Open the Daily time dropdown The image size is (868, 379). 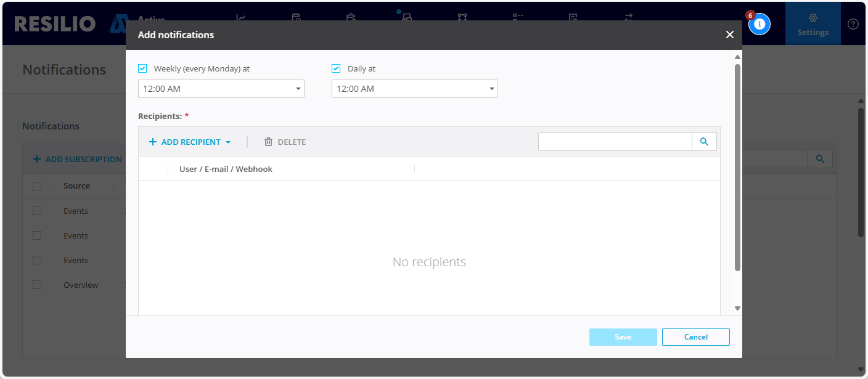coord(414,88)
